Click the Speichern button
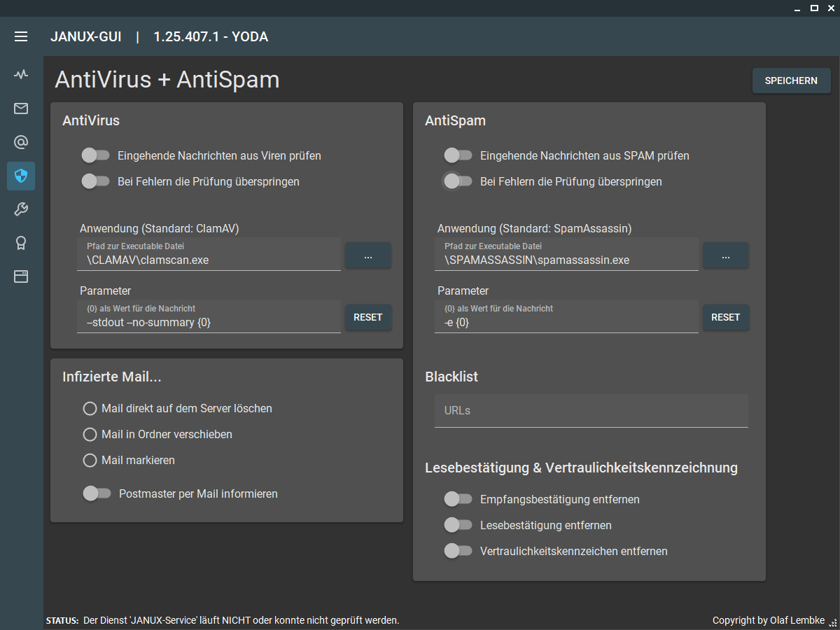Viewport: 840px width, 630px height. (791, 80)
